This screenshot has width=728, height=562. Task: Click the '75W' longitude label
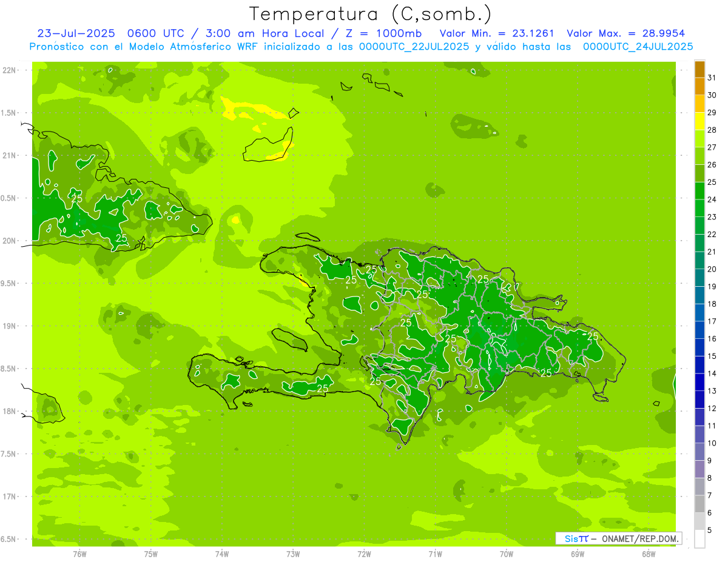point(151,554)
